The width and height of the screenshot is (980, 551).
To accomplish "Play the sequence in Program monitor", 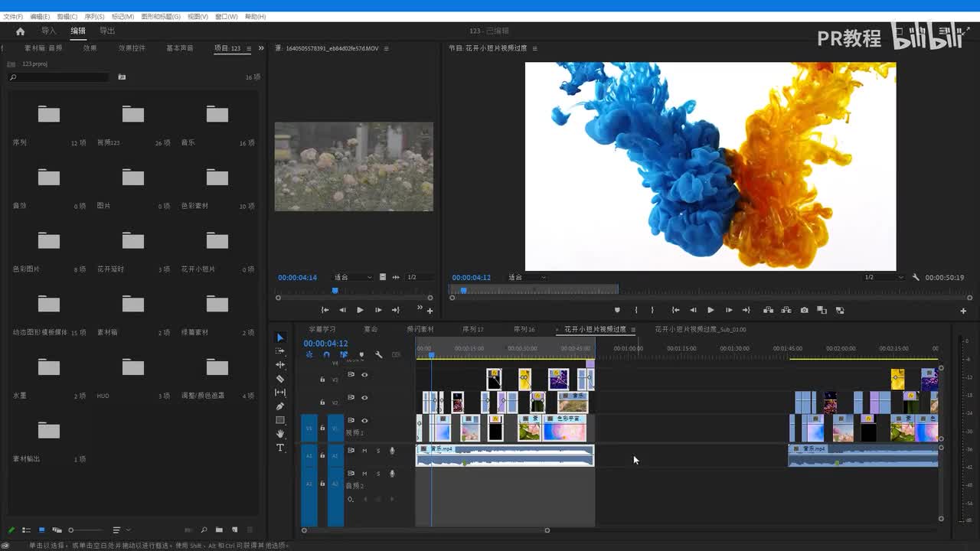I will (x=710, y=310).
